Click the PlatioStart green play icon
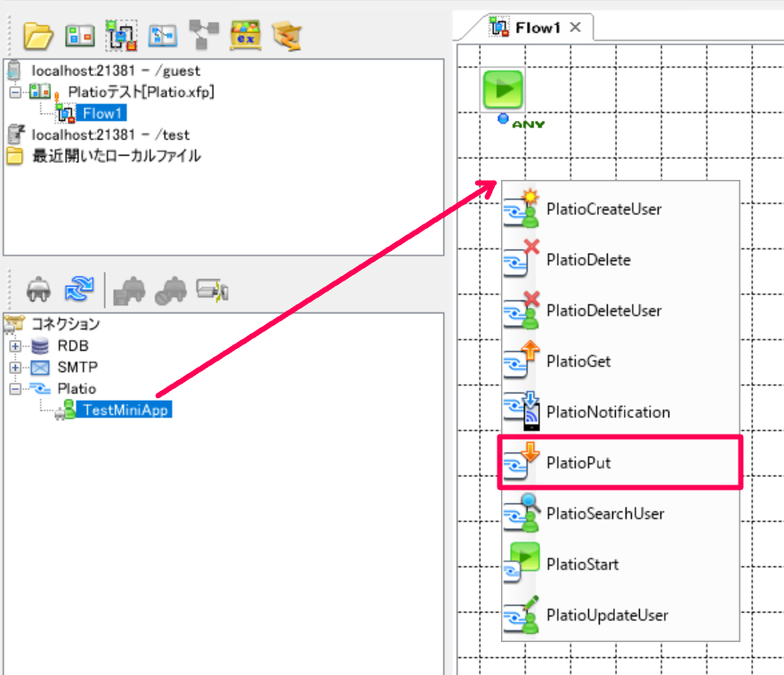This screenshot has width=784, height=675. pos(521,564)
